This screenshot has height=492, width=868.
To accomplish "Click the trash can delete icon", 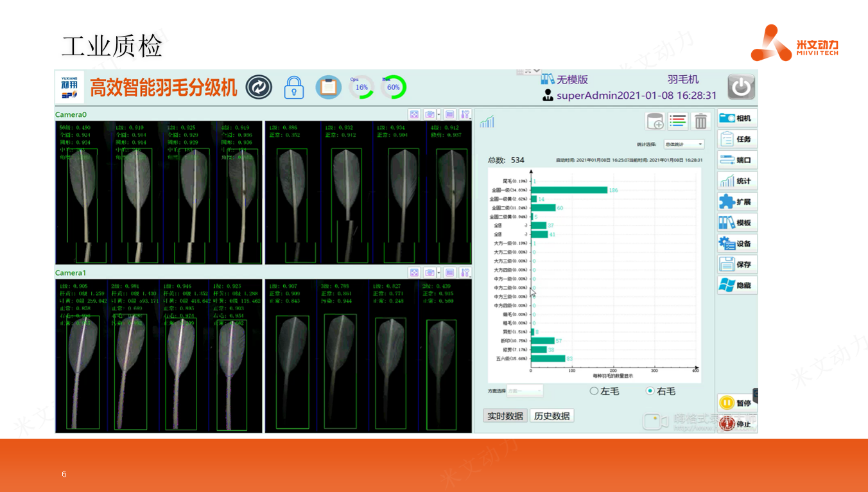I will [x=701, y=121].
